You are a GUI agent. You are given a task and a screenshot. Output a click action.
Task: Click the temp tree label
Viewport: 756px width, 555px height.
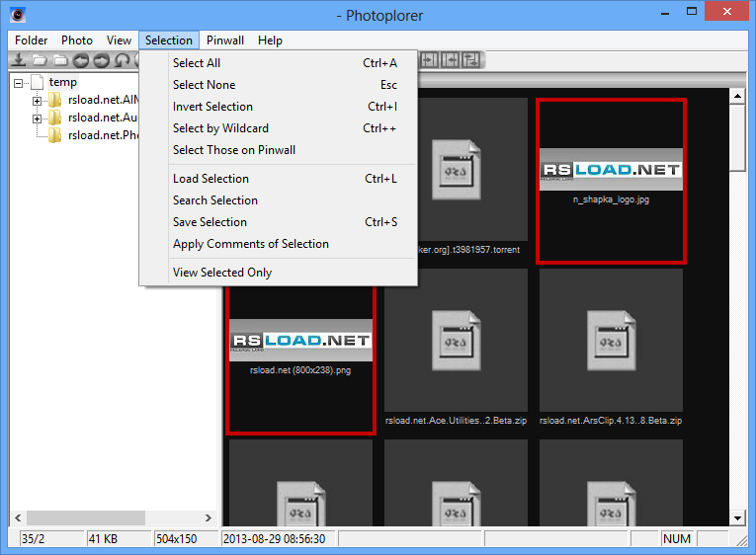coord(62,82)
